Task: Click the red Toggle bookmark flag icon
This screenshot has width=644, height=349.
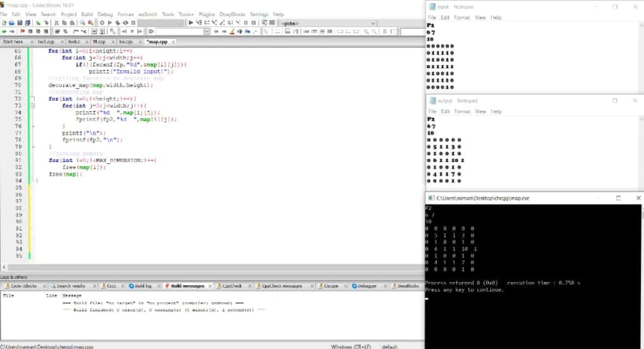Action: coord(23,32)
